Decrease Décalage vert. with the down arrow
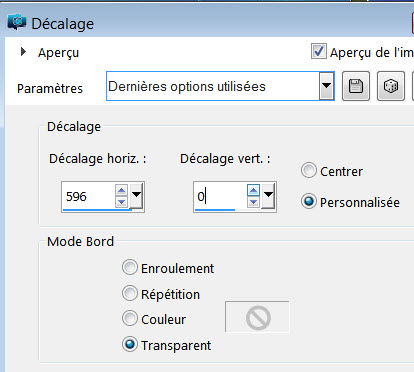The image size is (414, 372). (x=253, y=202)
